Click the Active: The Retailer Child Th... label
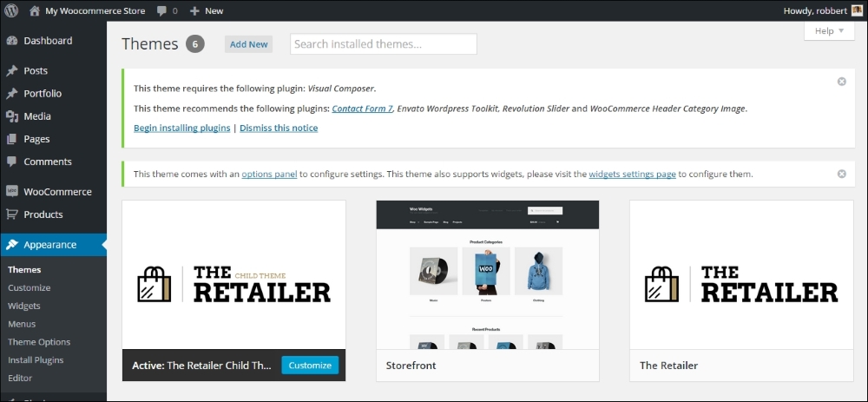The height and width of the screenshot is (402, 868). click(202, 366)
